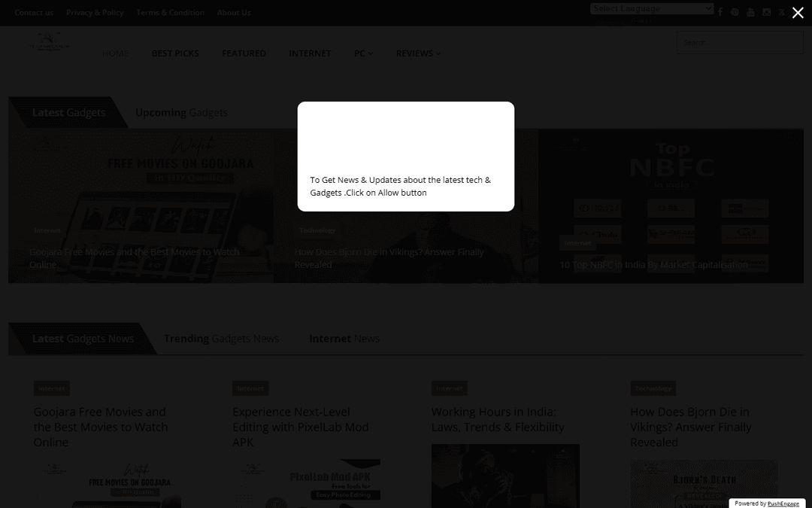Open the Bjorn's Death thumbnail image

click(704, 484)
